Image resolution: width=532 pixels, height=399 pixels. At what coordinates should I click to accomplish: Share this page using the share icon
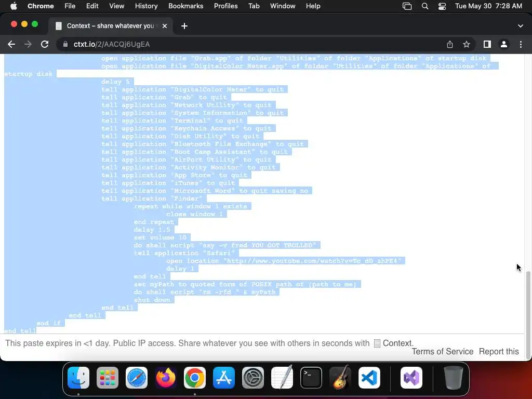click(x=449, y=44)
